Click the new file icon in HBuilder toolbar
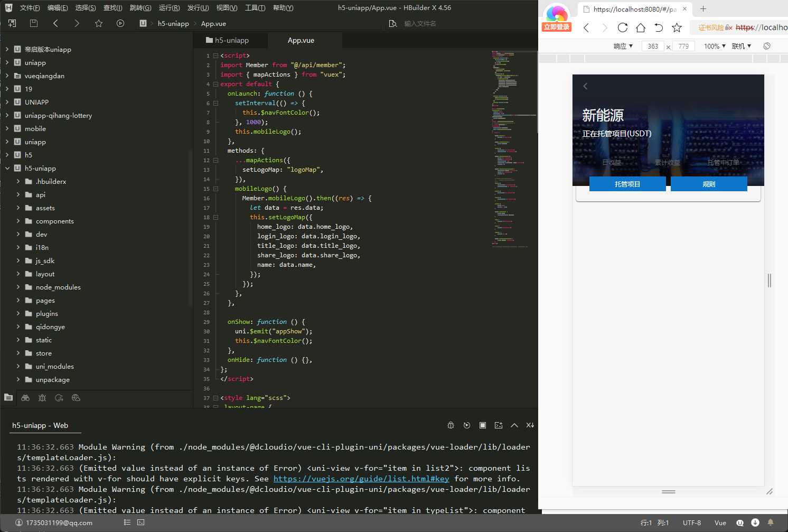 (x=12, y=23)
